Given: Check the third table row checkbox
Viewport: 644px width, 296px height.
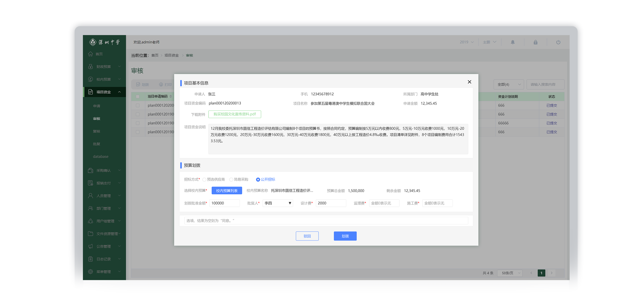Looking at the screenshot, I should [x=137, y=123].
